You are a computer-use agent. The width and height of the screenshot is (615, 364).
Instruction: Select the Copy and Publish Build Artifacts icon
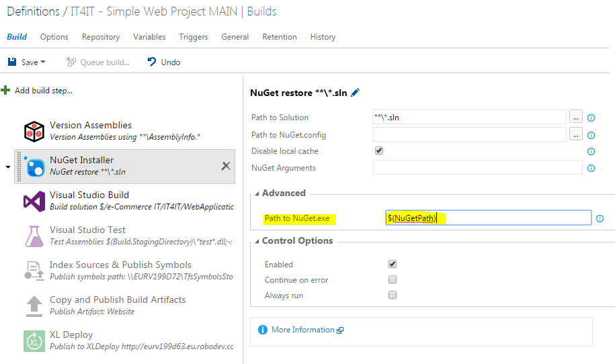pyautogui.click(x=34, y=306)
